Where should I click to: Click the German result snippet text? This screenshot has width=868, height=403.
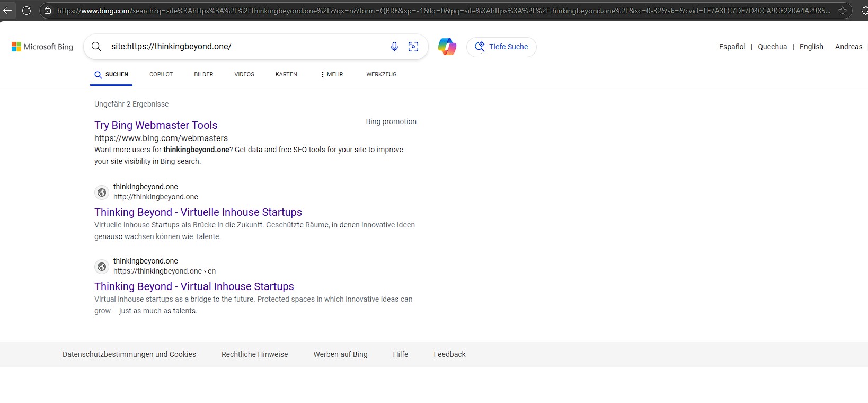254,231
